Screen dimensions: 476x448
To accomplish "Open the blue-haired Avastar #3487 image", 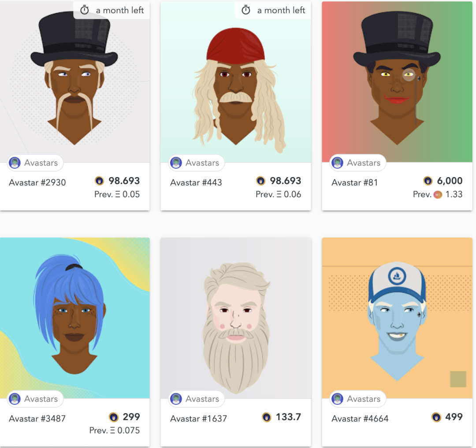I will pyautogui.click(x=74, y=318).
